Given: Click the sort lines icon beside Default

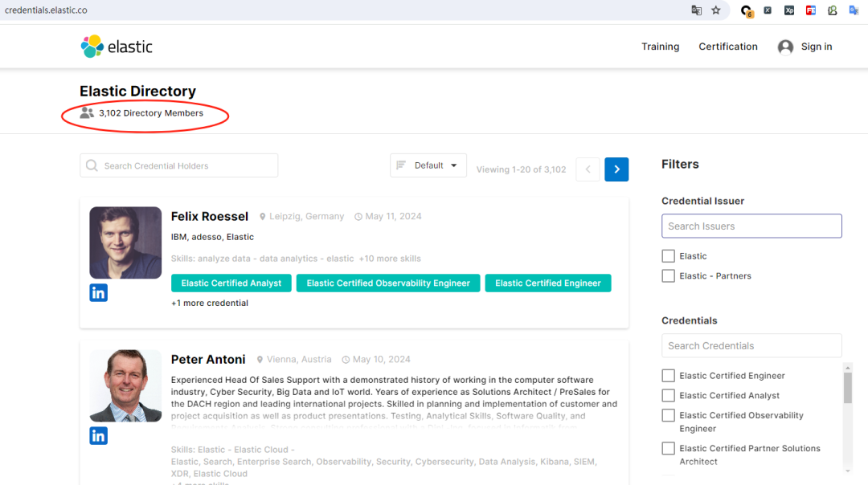Looking at the screenshot, I should point(401,165).
